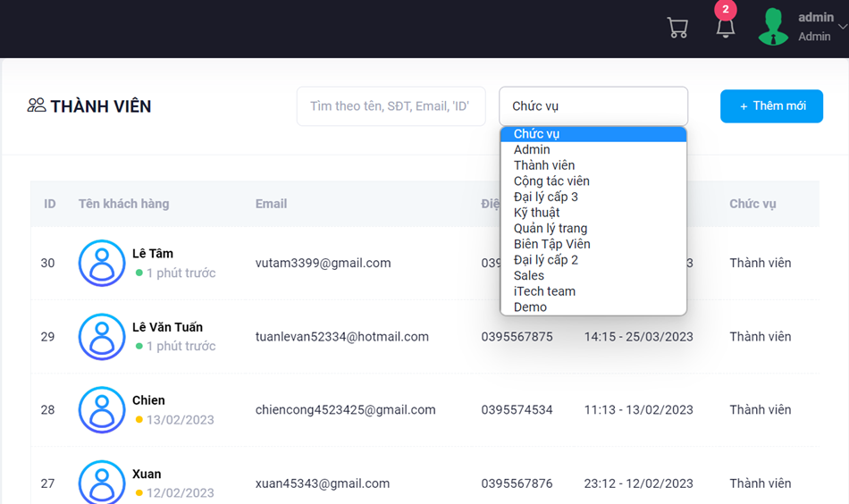Screen dimensions: 849x504
Task: Select Đại lý cấp 3 option
Action: [546, 197]
